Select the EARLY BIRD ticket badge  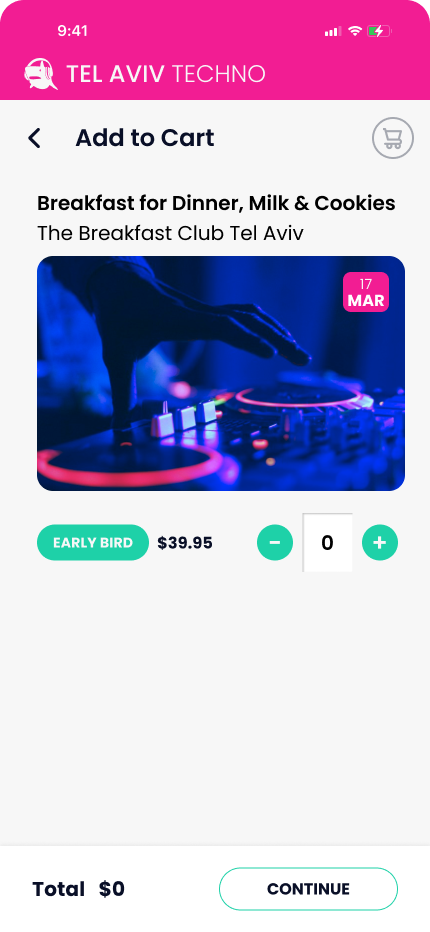(x=93, y=543)
